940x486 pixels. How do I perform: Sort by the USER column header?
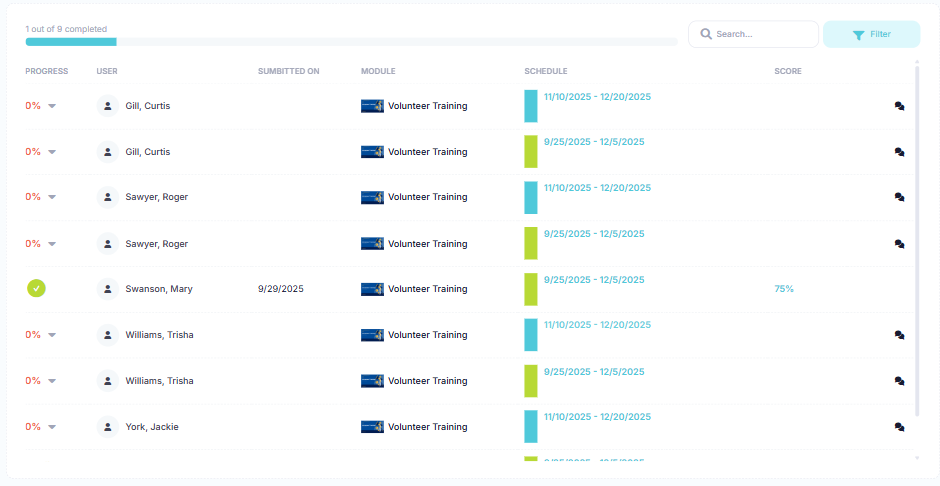point(107,72)
